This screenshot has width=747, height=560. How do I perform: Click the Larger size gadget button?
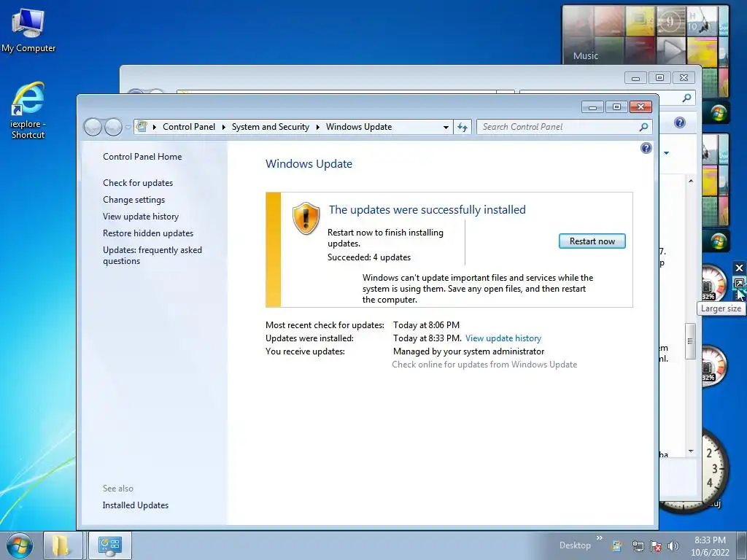739,284
